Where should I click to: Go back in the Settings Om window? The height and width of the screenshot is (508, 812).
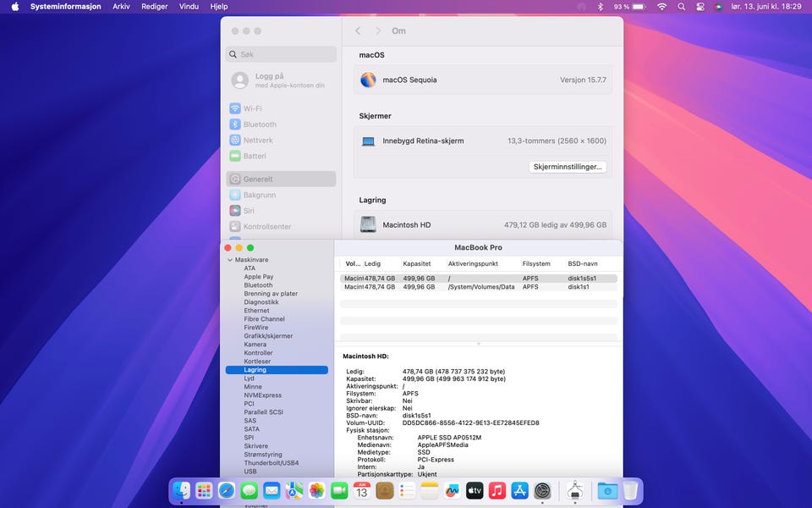coord(358,31)
